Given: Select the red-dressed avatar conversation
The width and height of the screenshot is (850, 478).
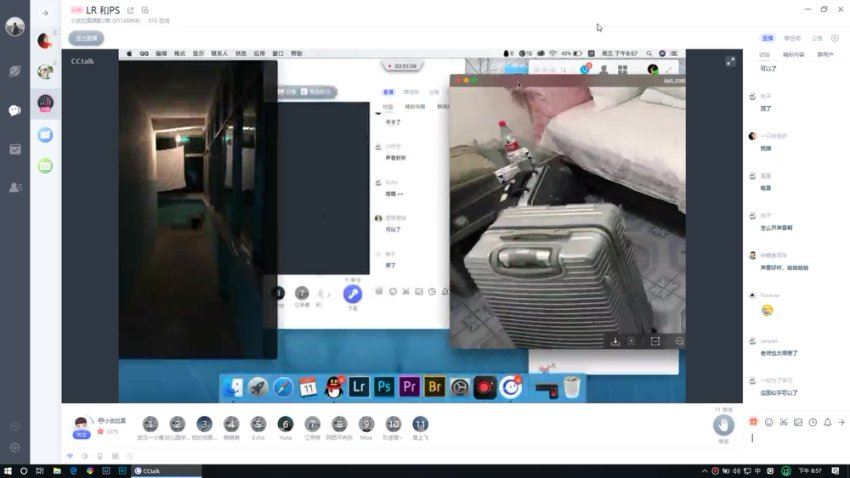Looking at the screenshot, I should pos(45,41).
